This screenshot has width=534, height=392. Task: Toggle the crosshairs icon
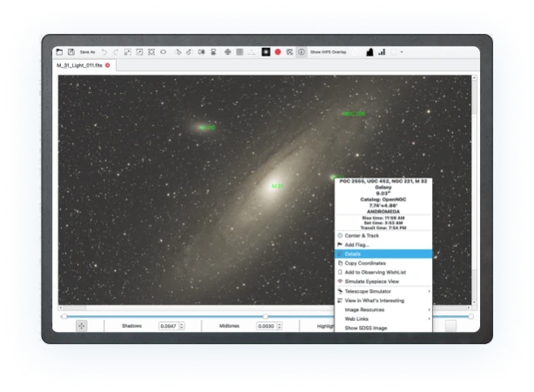coord(228,52)
